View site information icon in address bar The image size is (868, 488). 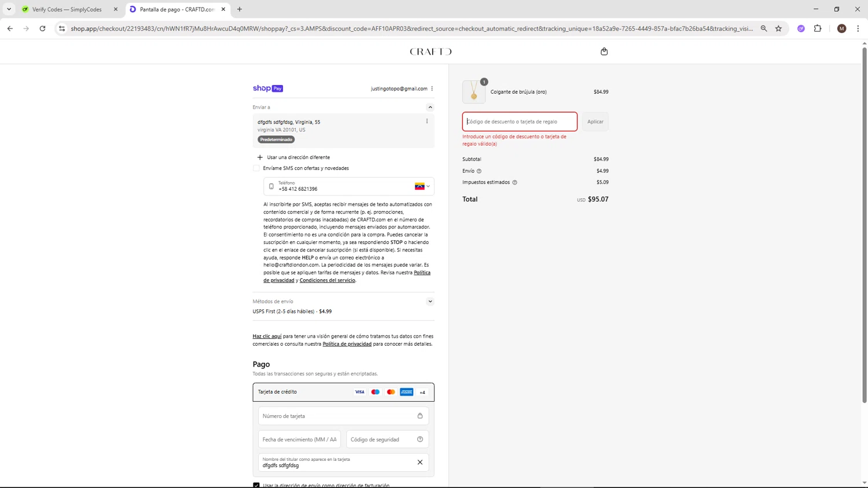62,28
